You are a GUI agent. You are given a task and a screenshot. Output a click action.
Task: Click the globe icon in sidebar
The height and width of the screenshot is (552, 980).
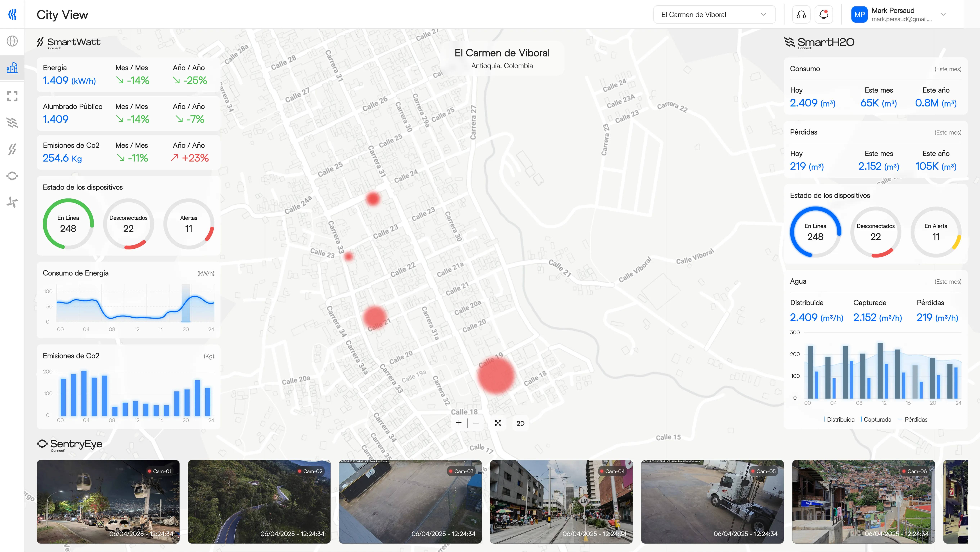12,41
